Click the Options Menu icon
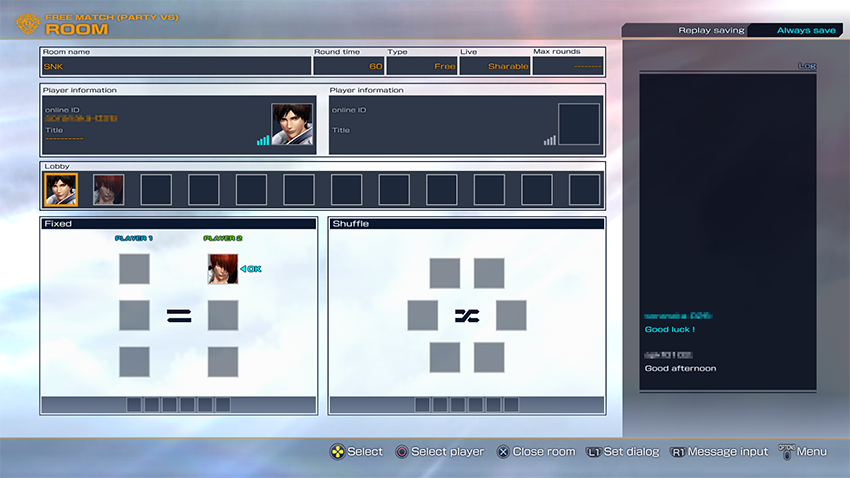This screenshot has width=850, height=478. click(787, 451)
